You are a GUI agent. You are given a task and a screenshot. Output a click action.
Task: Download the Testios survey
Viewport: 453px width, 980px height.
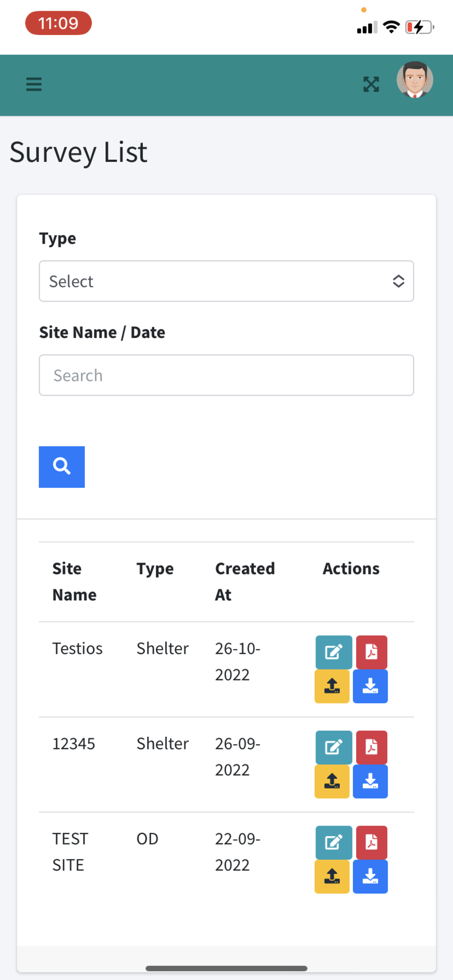click(370, 686)
